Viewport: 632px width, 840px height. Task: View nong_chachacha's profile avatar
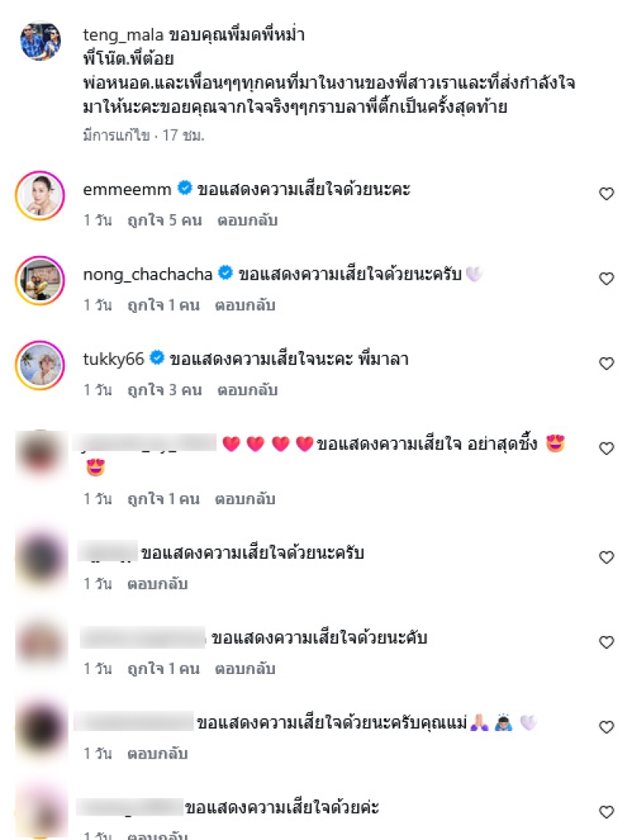40,281
